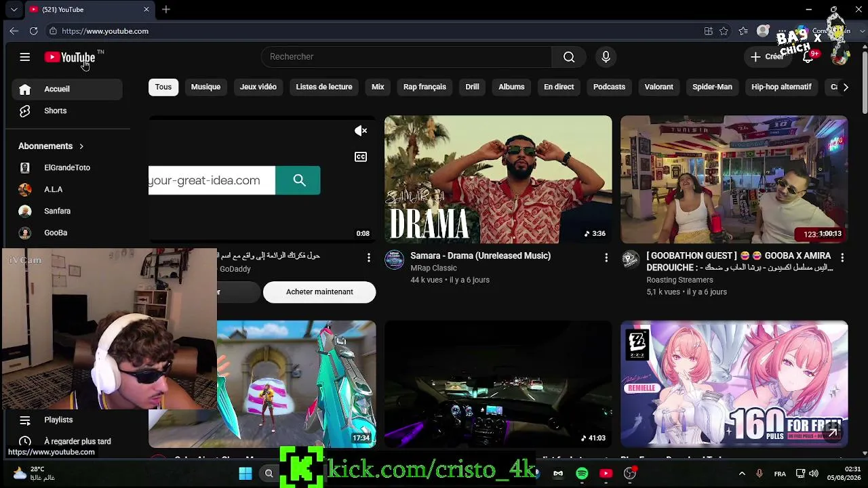
Task: Select the Drill filter chip
Action: pyautogui.click(x=472, y=87)
